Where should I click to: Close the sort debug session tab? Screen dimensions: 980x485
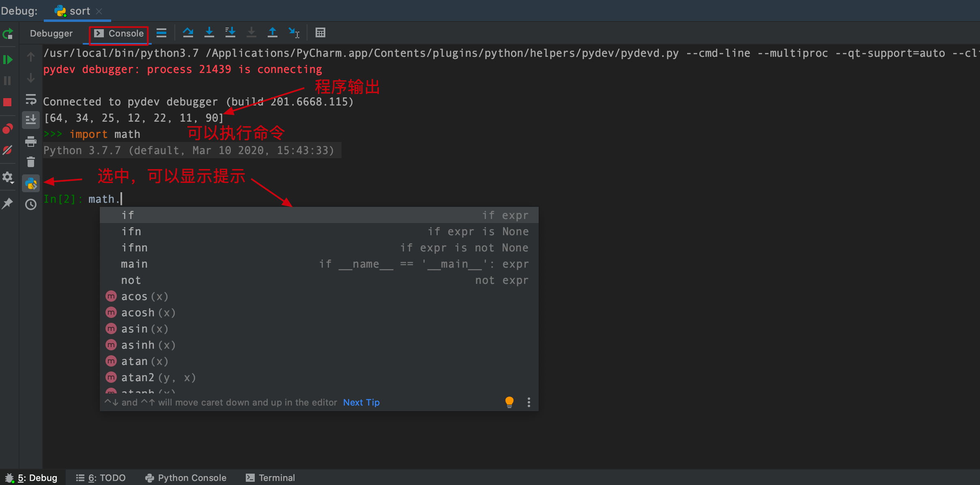99,11
